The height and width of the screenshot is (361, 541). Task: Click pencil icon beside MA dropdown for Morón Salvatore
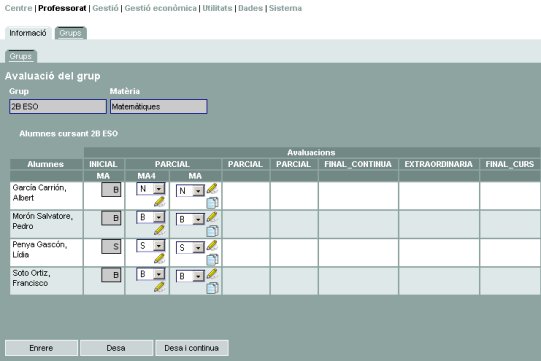pyautogui.click(x=212, y=217)
